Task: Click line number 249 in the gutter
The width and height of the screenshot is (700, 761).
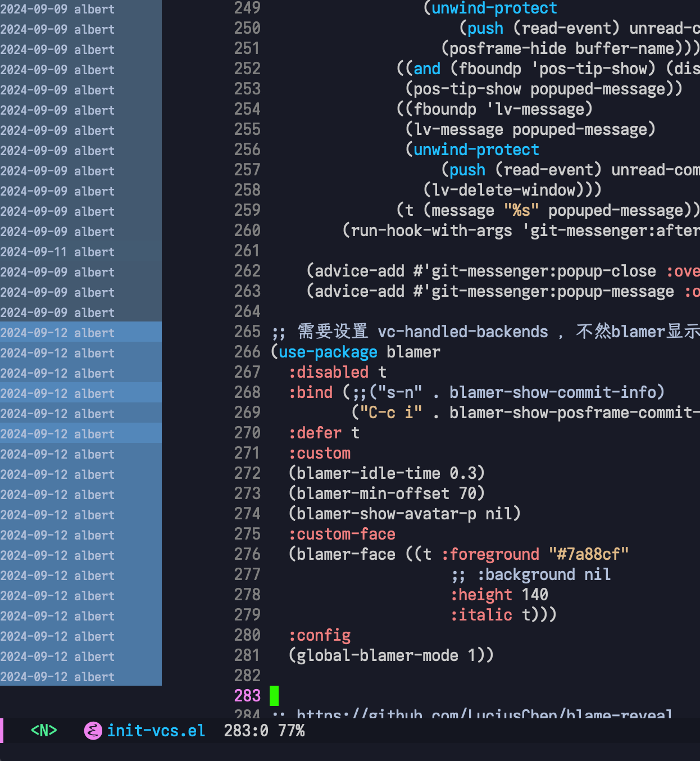Action: click(247, 8)
